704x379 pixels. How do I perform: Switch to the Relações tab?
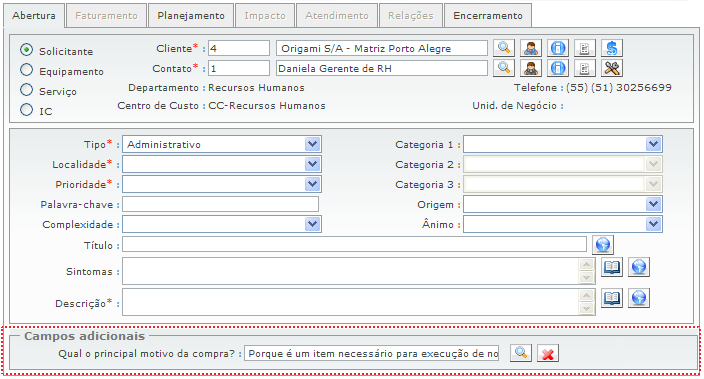pyautogui.click(x=411, y=16)
